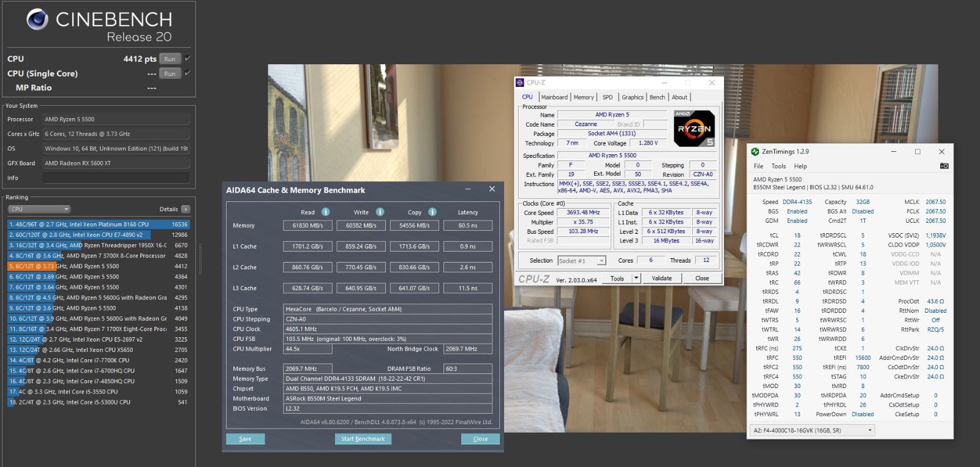This screenshot has height=467, width=980.
Task: Click the Core Voltage value 1.280 V
Action: [649, 143]
